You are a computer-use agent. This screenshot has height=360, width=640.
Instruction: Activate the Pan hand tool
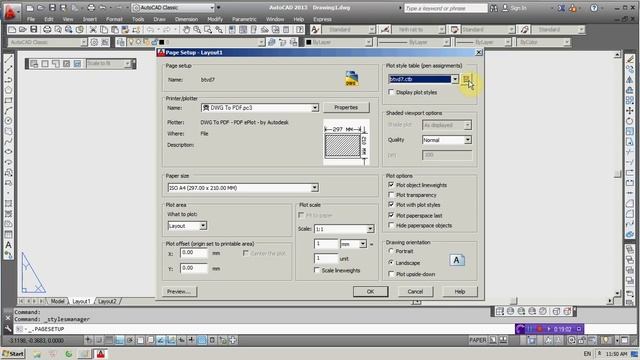coord(187,29)
